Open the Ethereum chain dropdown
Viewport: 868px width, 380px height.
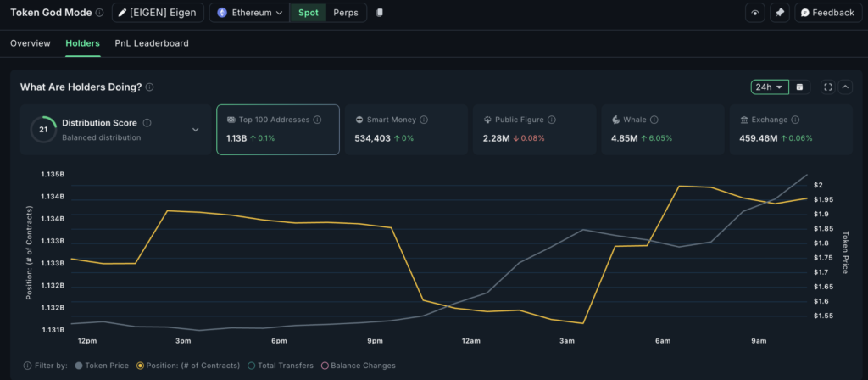click(x=249, y=13)
